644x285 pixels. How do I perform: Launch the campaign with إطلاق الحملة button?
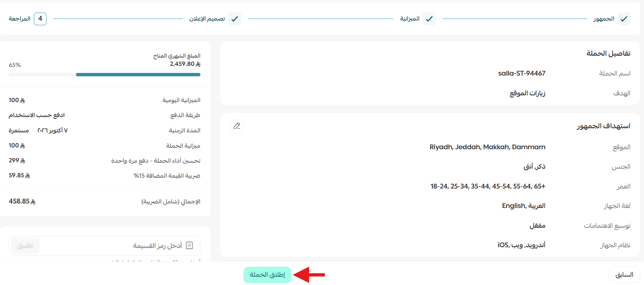pos(267,275)
